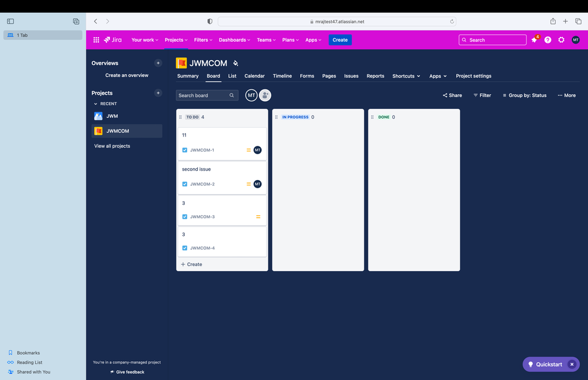Image resolution: width=588 pixels, height=380 pixels.
Task: Click the task type checkbox icon on JWMCOM-2
Action: tap(184, 184)
